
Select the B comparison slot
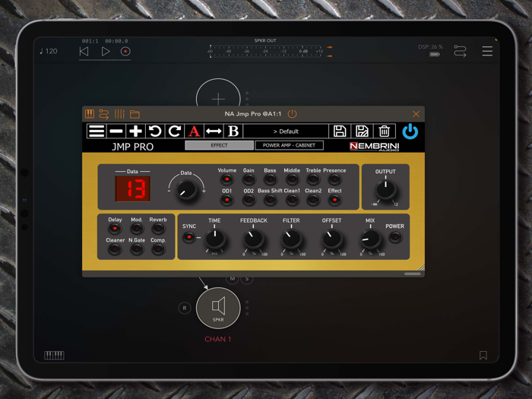[x=233, y=131]
